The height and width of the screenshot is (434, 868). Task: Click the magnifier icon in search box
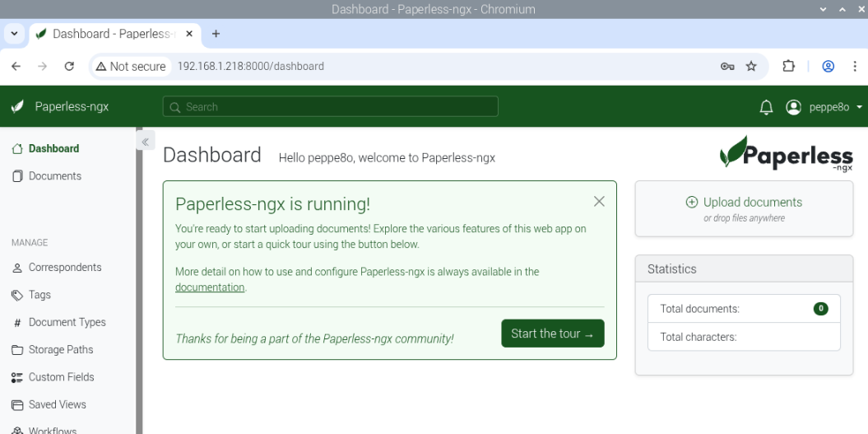click(x=175, y=107)
